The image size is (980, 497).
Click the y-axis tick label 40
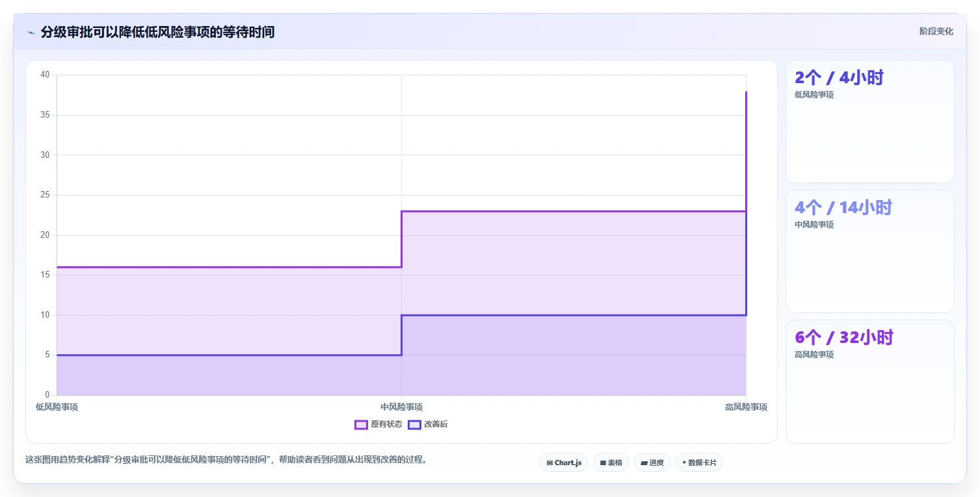[45, 75]
